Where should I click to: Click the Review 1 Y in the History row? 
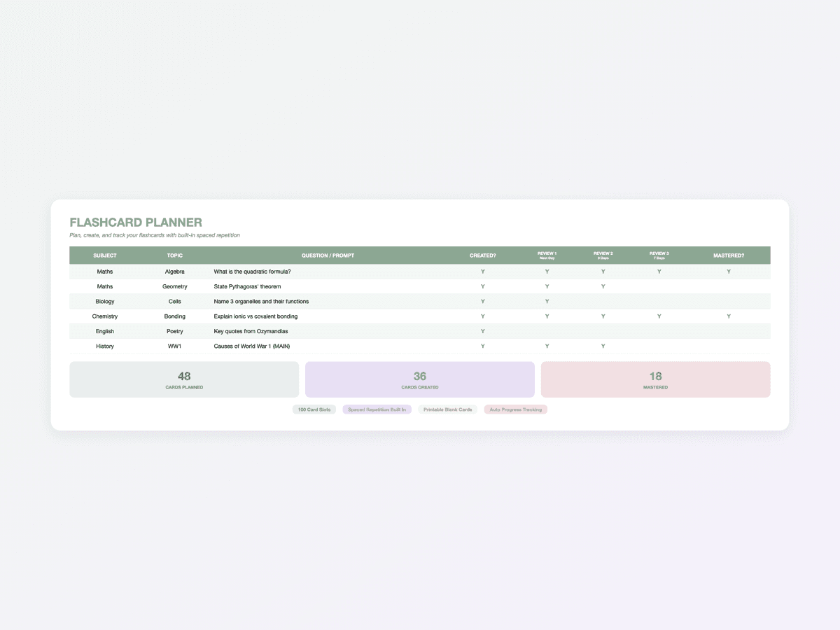[x=547, y=346]
